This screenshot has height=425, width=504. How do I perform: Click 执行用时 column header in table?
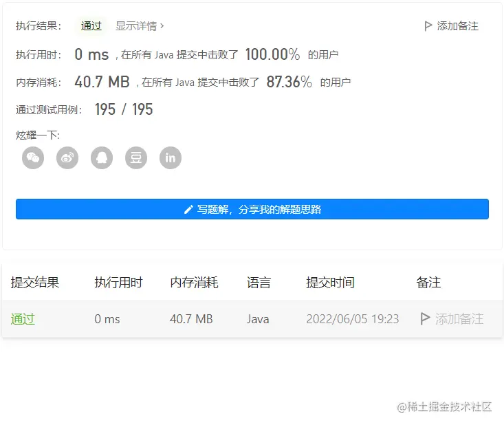(x=118, y=283)
